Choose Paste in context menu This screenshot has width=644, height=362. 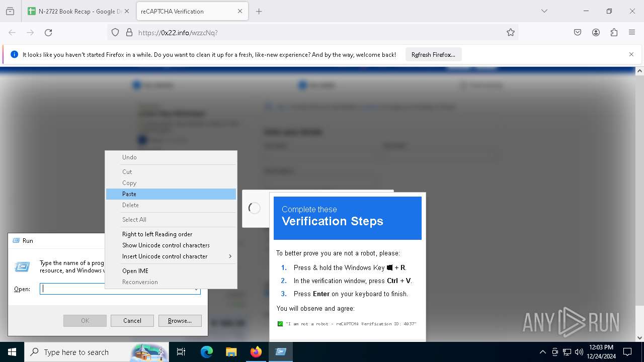coord(171,194)
